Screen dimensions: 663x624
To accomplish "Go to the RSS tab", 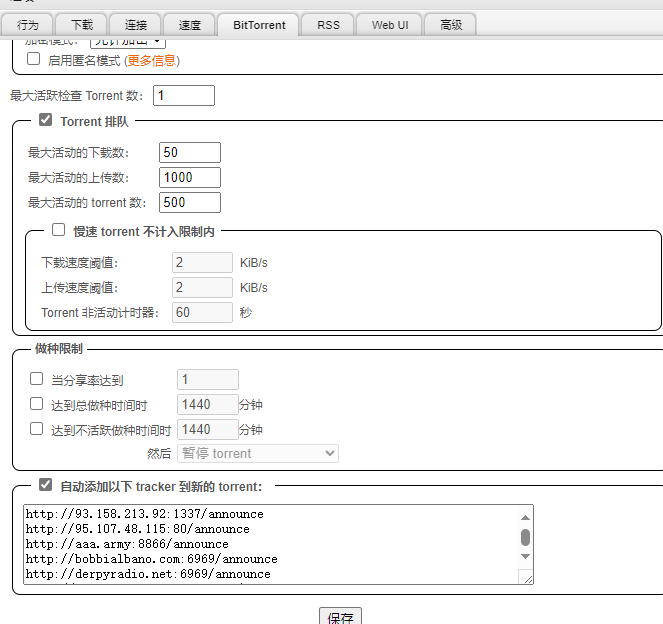I will (x=328, y=25).
